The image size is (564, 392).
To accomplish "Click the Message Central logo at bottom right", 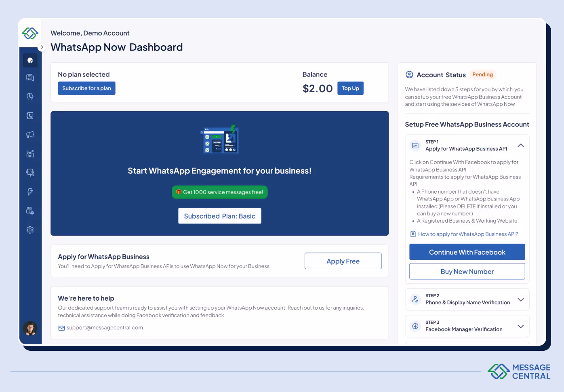I will point(519,371).
